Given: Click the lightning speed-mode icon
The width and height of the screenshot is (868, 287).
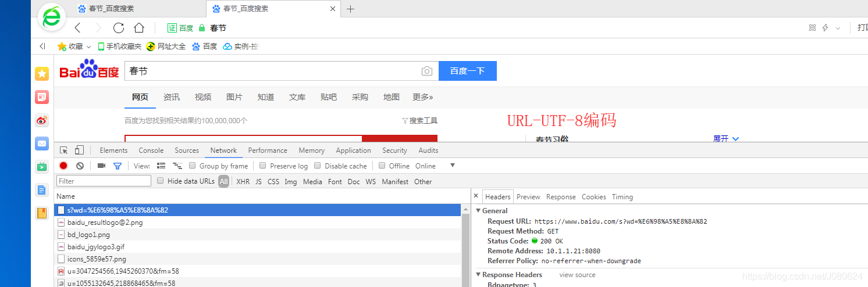Looking at the screenshot, I should point(825,28).
